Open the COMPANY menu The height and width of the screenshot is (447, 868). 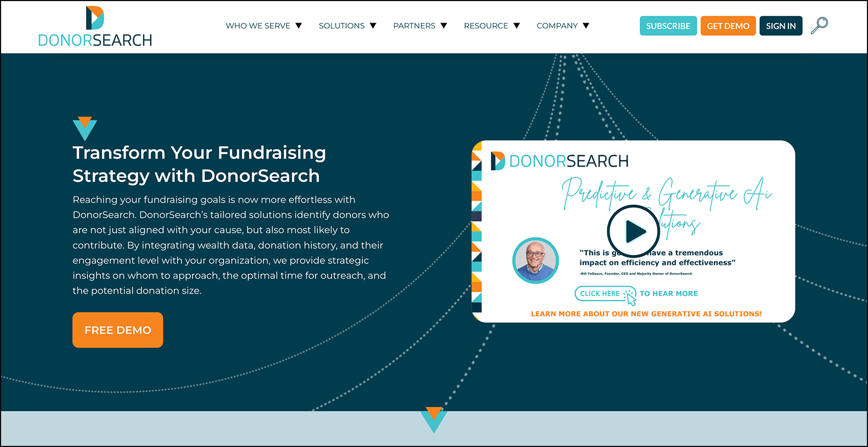[557, 26]
